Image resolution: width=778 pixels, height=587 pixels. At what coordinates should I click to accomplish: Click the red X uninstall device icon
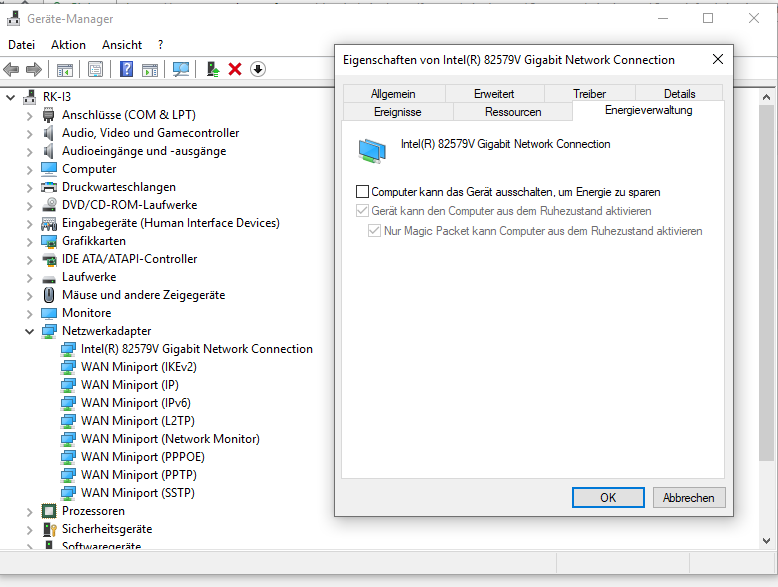point(235,69)
